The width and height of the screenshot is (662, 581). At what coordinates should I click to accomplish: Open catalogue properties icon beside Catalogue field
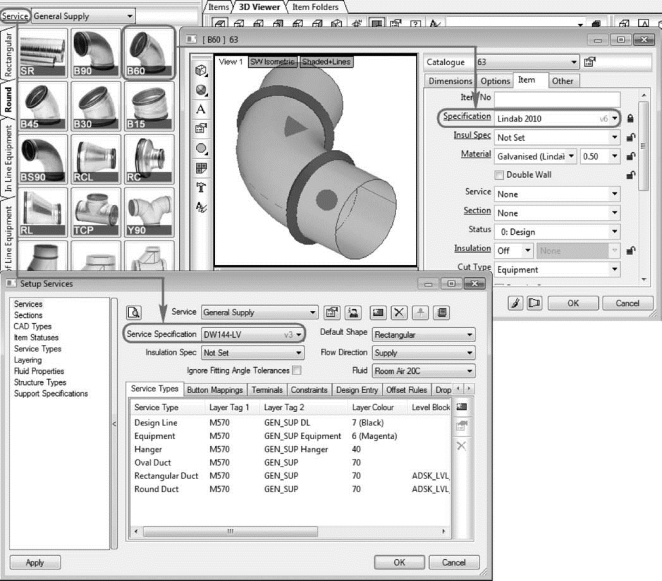(589, 62)
